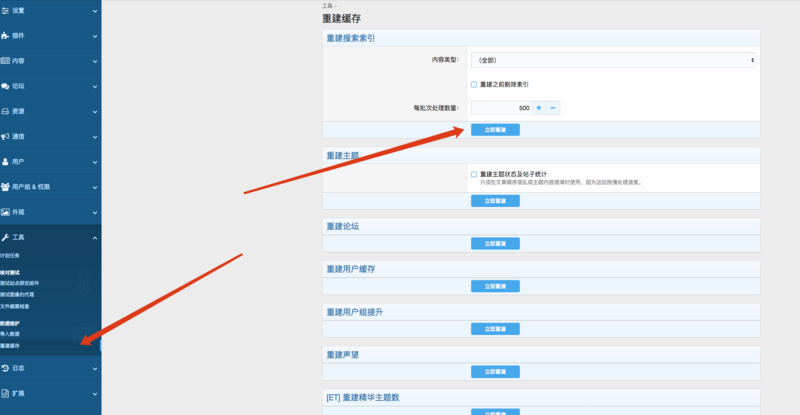Viewport: 800px width, 415px height.
Task: Expand the 用户组 & 权限 section chevron
Action: [94, 187]
